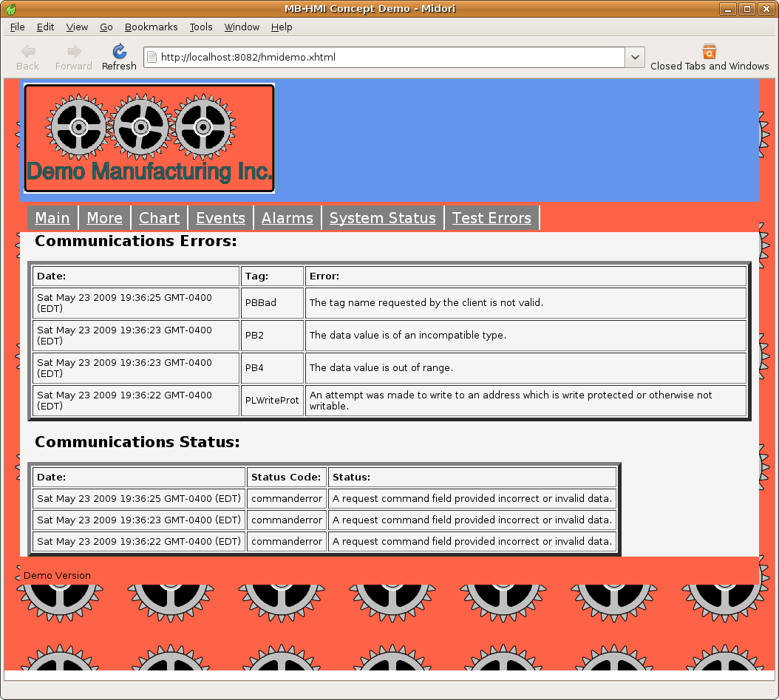Click the Forward navigation arrow
This screenshot has width=779, height=700.
pyautogui.click(x=73, y=52)
